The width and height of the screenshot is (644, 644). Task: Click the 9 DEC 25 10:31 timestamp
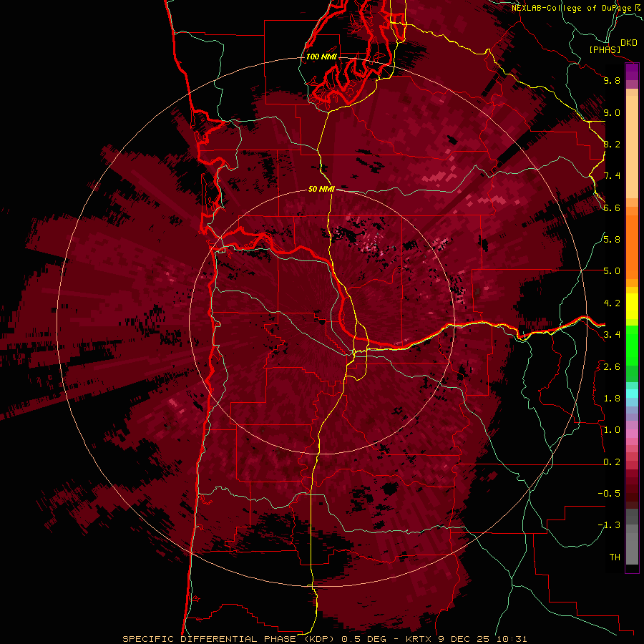pyautogui.click(x=482, y=639)
